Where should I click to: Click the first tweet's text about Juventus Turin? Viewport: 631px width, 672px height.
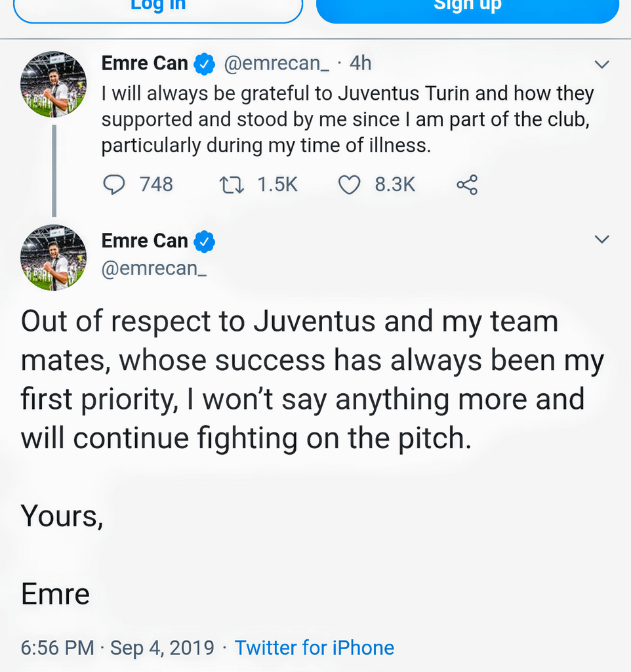pos(348,119)
